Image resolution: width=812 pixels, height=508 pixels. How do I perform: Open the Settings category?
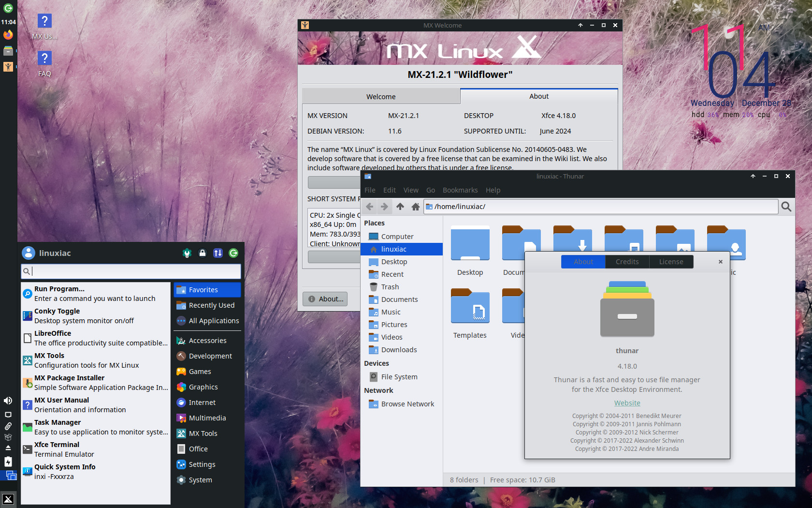pos(207,464)
